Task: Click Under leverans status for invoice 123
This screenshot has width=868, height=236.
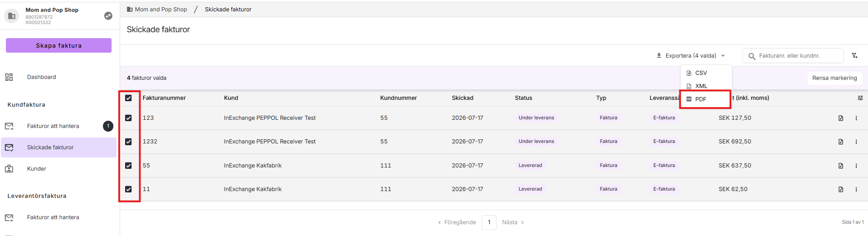Action: click(x=536, y=118)
